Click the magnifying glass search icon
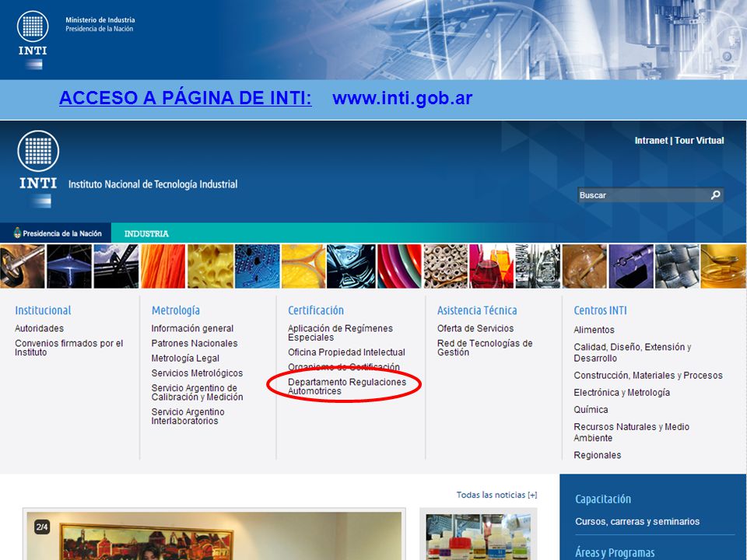 point(715,195)
